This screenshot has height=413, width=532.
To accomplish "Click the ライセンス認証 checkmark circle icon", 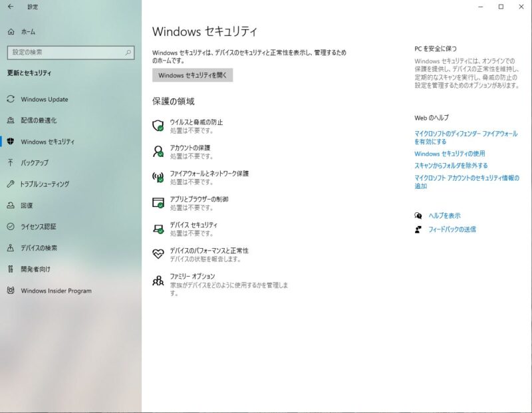I will pos(11,226).
